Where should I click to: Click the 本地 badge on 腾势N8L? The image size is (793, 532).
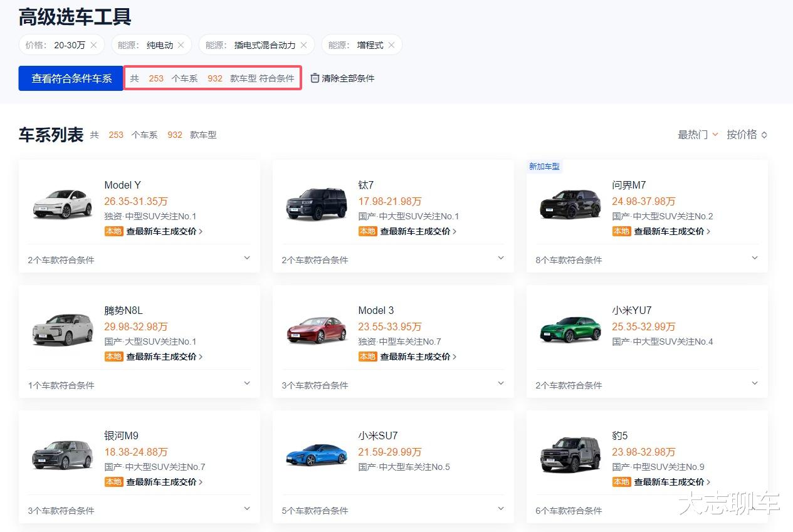tap(113, 357)
